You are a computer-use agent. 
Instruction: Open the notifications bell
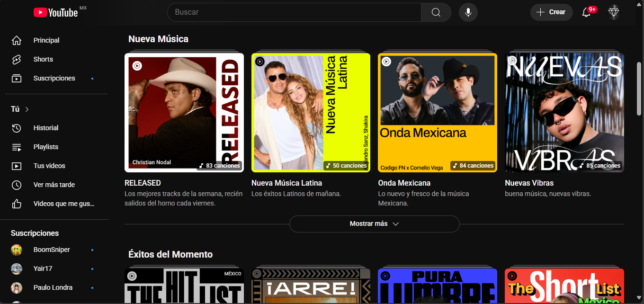[586, 12]
